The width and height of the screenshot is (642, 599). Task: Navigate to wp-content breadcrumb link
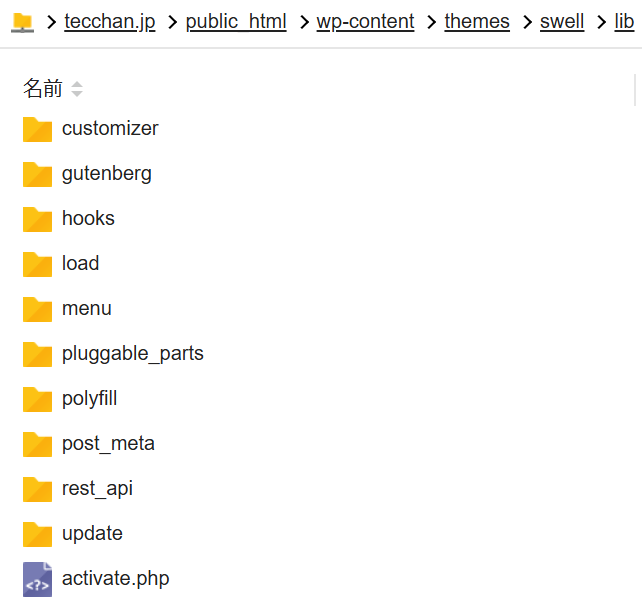point(365,21)
